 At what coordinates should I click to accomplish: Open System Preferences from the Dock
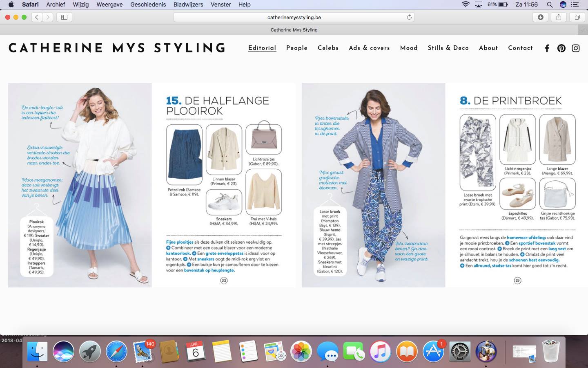pos(460,351)
